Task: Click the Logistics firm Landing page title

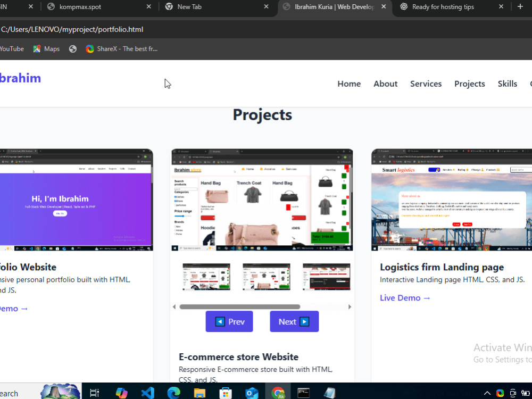Action: [442, 267]
